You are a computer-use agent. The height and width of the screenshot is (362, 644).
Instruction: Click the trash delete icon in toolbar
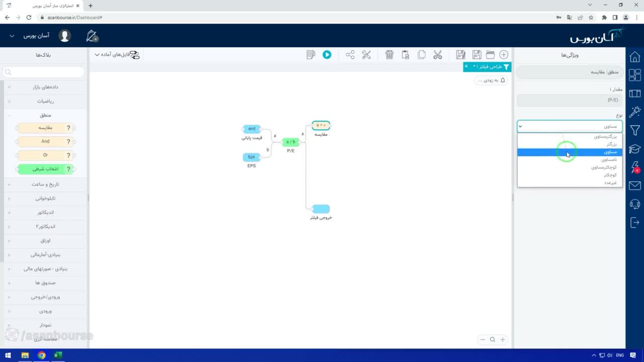pos(389,55)
